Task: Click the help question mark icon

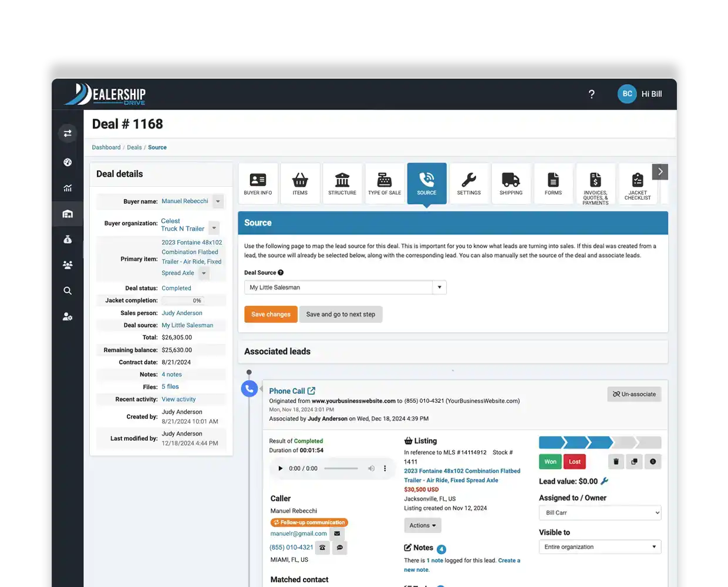Action: click(591, 95)
